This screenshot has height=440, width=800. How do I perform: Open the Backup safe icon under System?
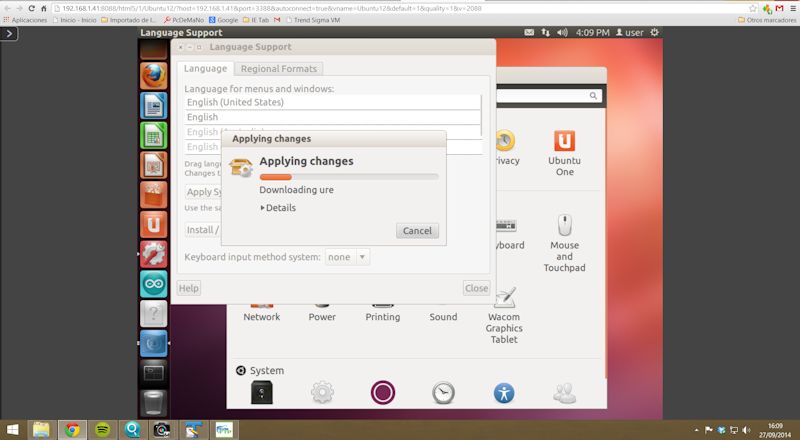coord(262,393)
